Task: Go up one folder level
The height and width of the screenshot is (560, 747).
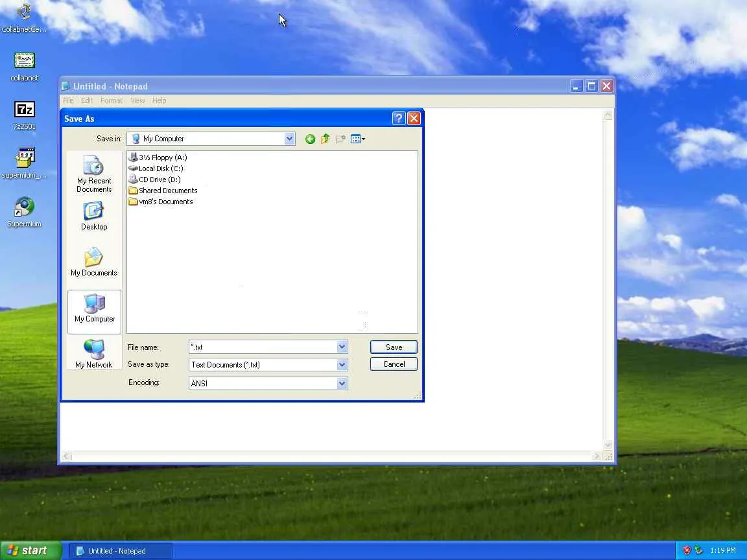Action: point(325,139)
